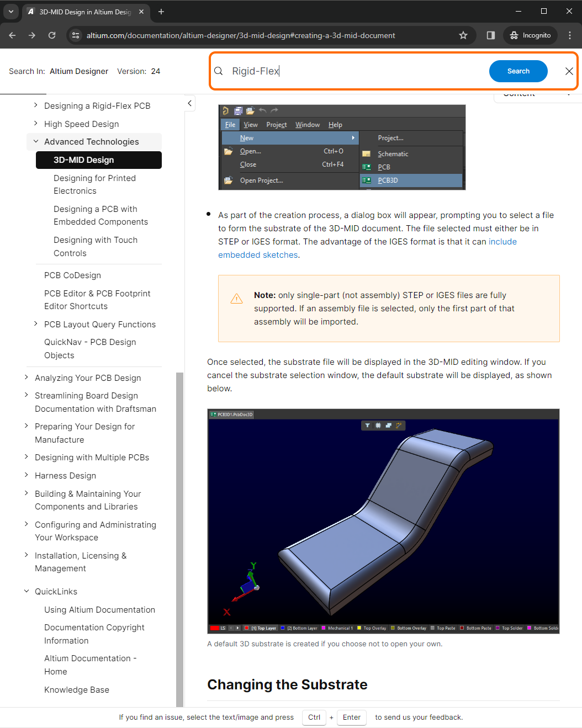
Task: Click the Ctrl key label in feedback bar
Action: [x=314, y=718]
